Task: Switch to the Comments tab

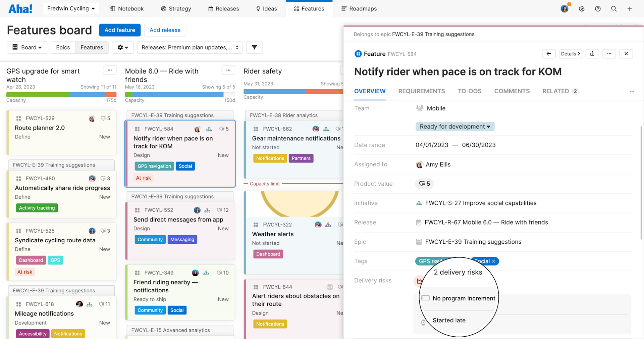Action: point(512,91)
